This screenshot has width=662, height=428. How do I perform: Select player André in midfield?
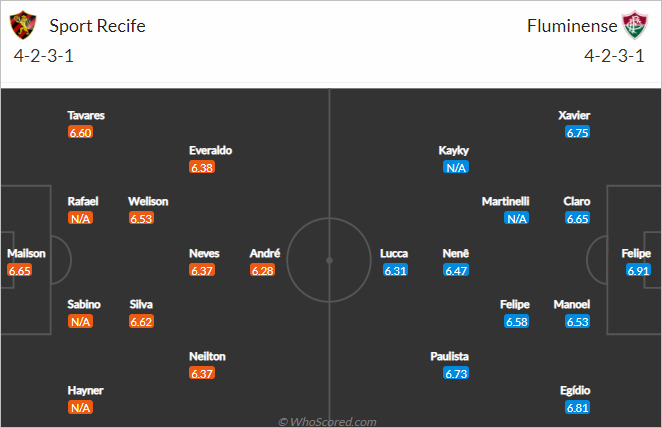click(265, 253)
